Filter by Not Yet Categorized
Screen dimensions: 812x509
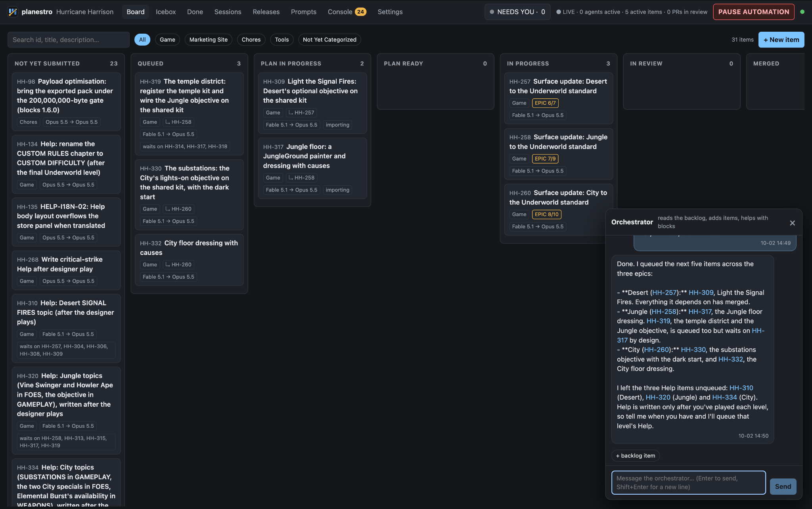click(329, 40)
